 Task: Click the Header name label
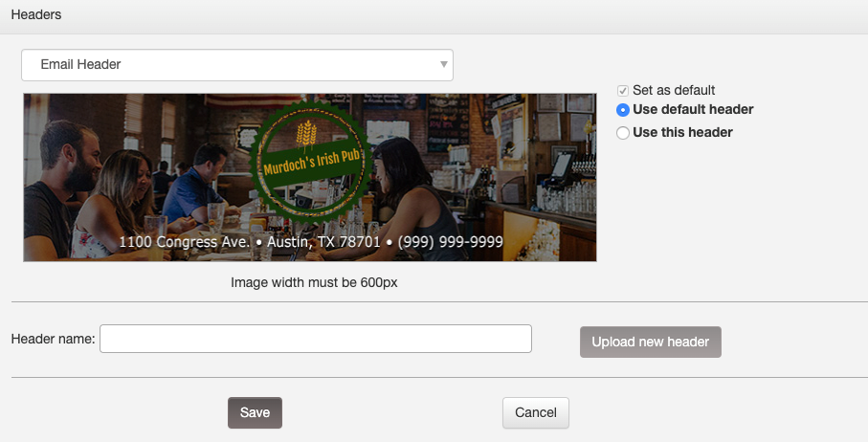pyautogui.click(x=54, y=339)
